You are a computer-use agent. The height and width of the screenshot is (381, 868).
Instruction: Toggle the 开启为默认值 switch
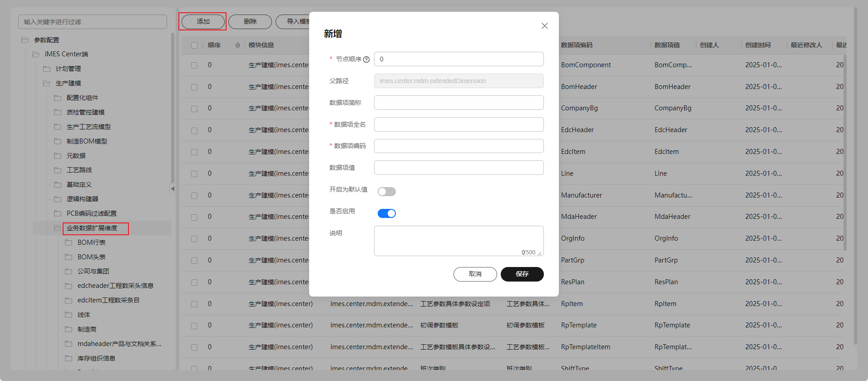coord(387,192)
